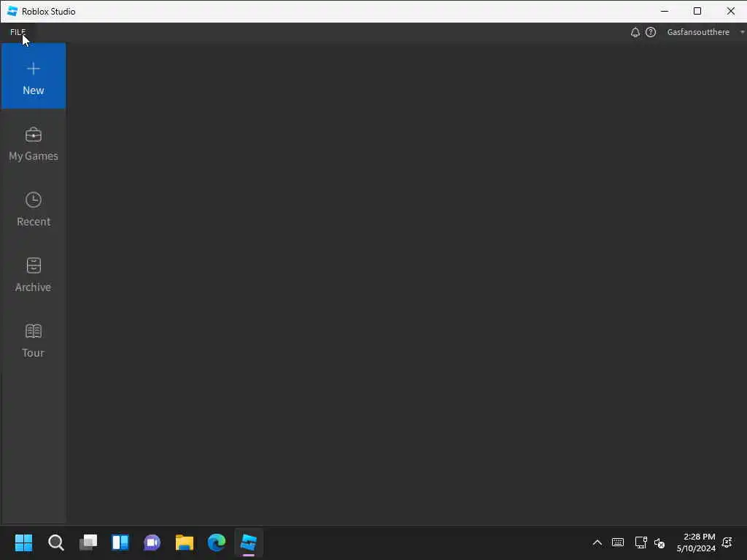
Task: Open the Archive tab
Action: click(x=34, y=275)
